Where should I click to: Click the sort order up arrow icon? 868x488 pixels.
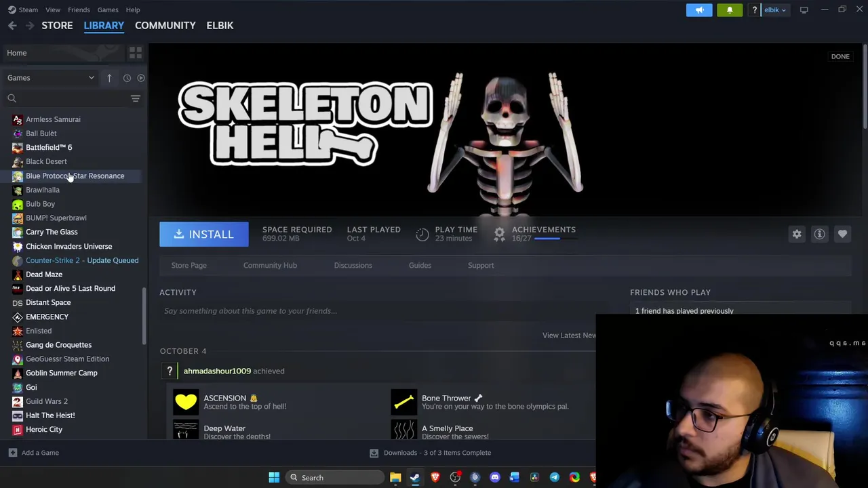[x=109, y=78]
